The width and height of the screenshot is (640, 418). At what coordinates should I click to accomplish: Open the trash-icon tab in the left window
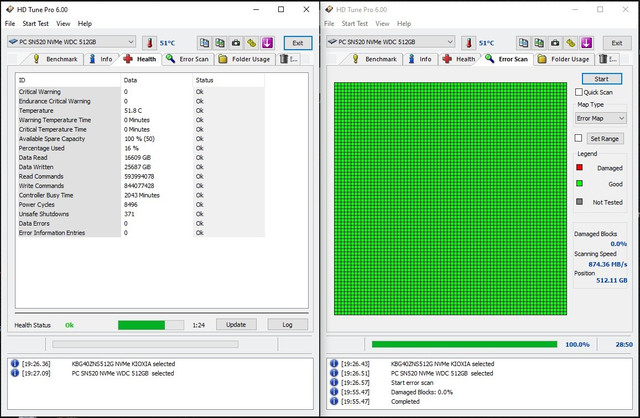click(289, 59)
